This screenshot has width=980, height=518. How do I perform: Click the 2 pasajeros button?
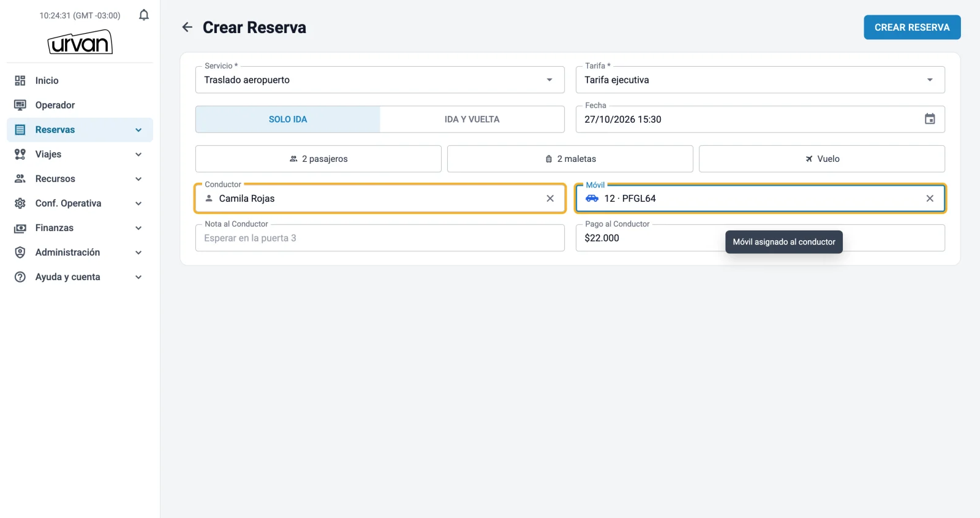318,159
